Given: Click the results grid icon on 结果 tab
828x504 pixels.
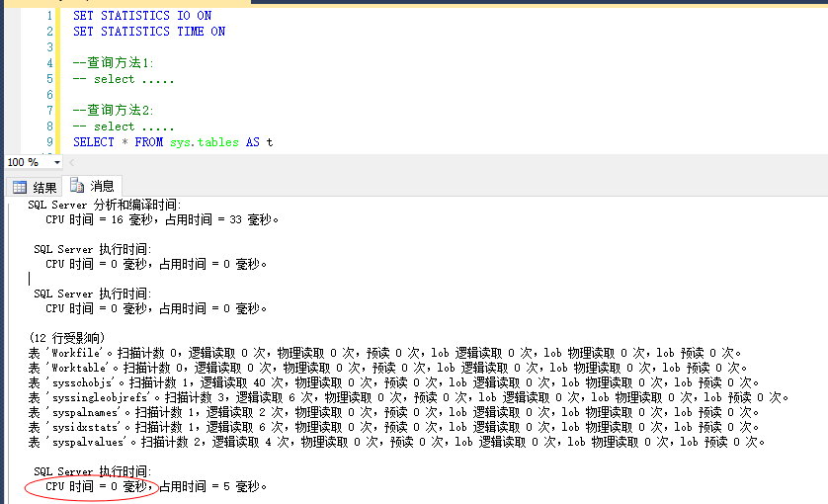Looking at the screenshot, I should 20,187.
